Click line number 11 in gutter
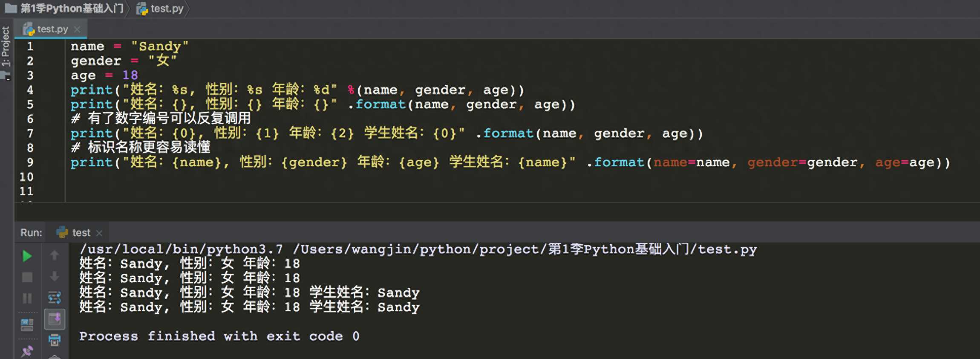 (x=26, y=191)
